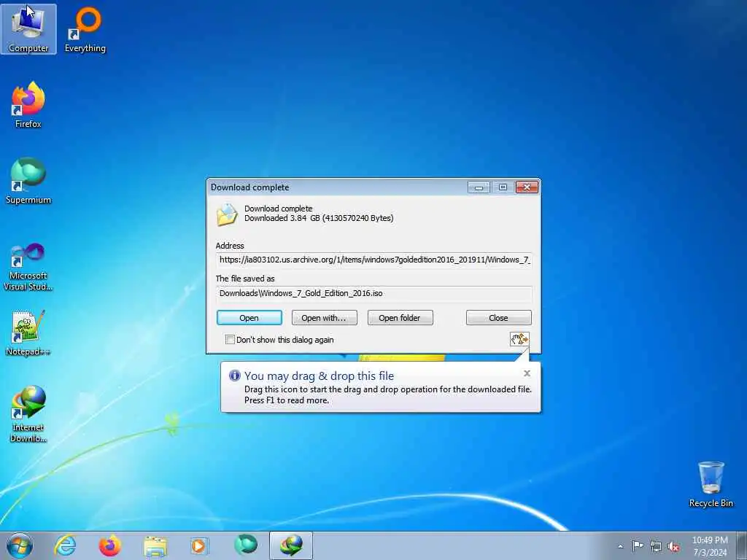Click the Show desktop strip
Screen dimensions: 747x560
(742, 545)
